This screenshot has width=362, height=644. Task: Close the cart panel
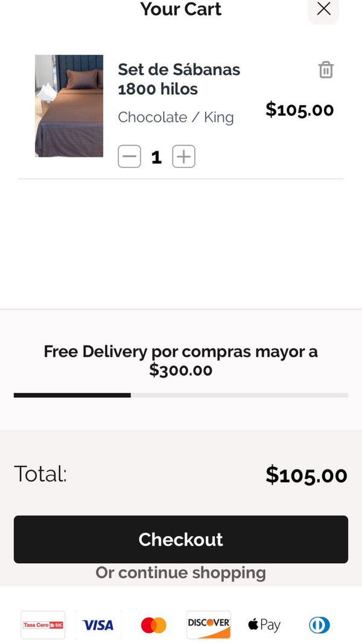tap(323, 9)
